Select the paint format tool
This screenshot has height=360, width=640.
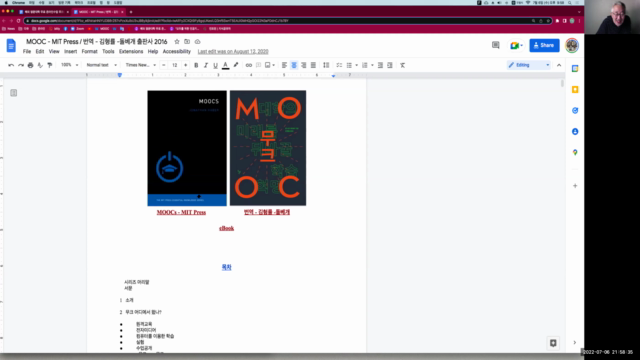pos(50,65)
